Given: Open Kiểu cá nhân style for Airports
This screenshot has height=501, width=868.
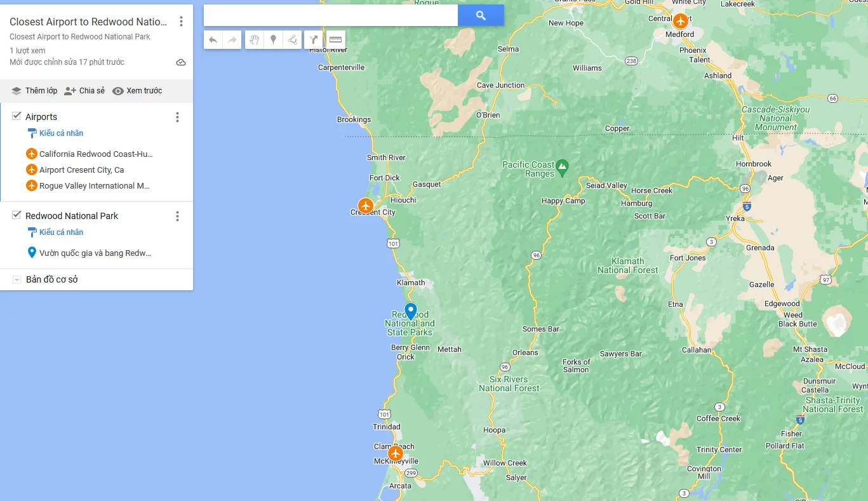Looking at the screenshot, I should pyautogui.click(x=62, y=133).
